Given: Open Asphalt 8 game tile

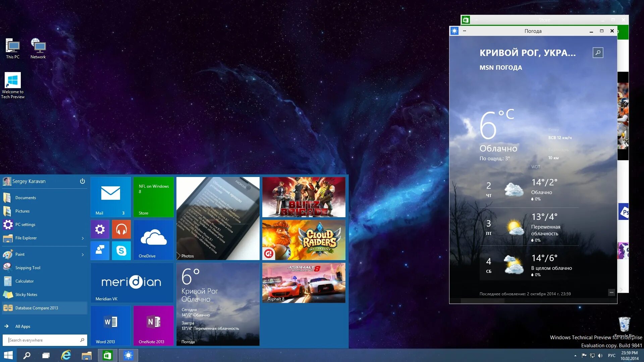Looking at the screenshot, I should point(304,283).
